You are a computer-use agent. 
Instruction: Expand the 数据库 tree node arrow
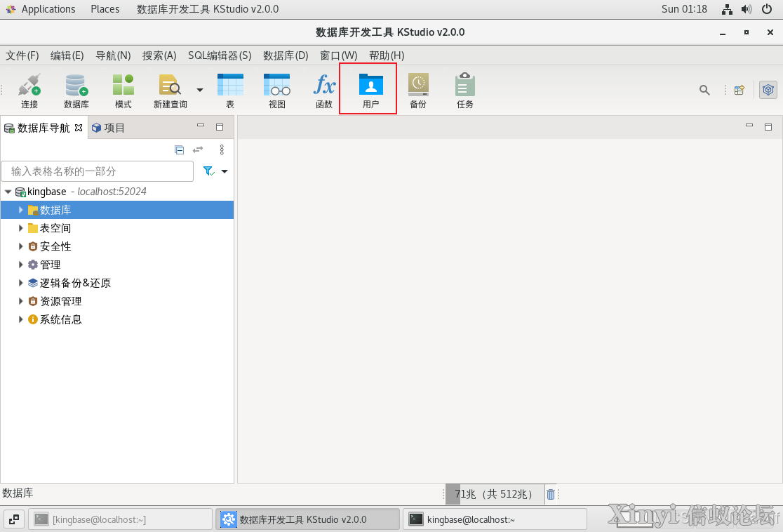tap(20, 211)
